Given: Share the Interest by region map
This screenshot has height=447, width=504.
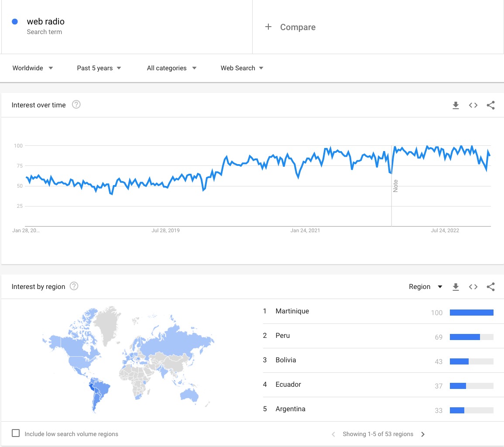Looking at the screenshot, I should coord(490,287).
